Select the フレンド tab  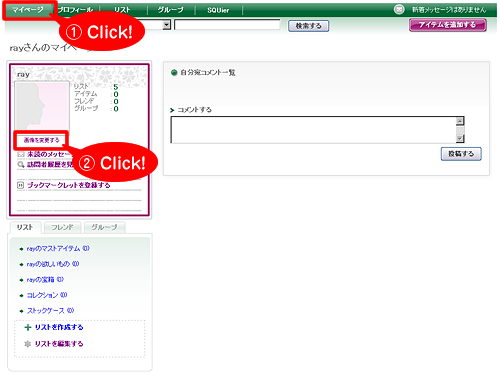coord(62,227)
